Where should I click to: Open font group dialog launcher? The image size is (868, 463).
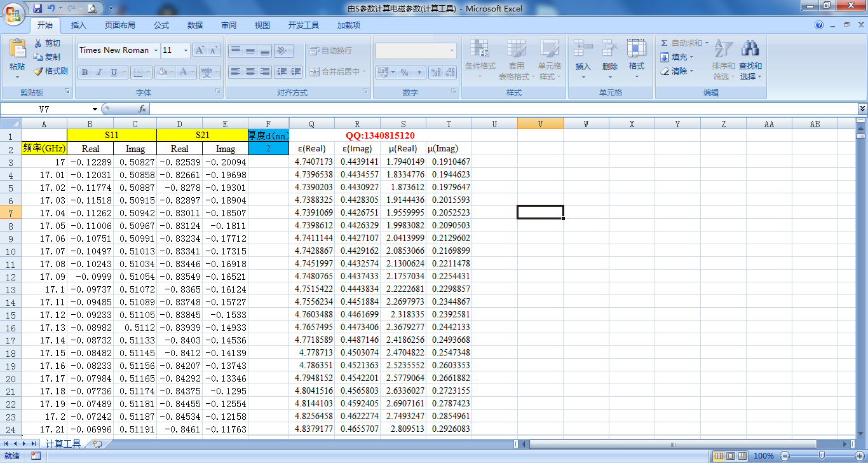[217, 92]
